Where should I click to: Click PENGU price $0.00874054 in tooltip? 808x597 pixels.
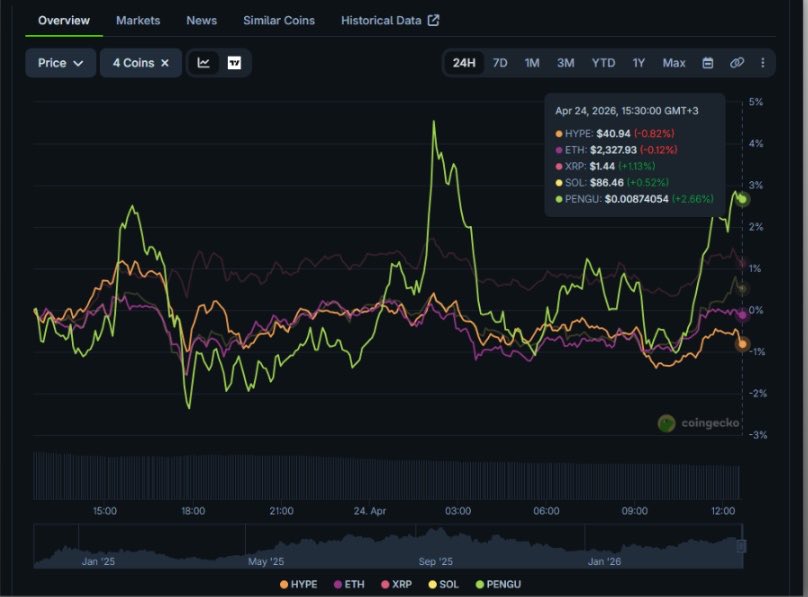(636, 199)
